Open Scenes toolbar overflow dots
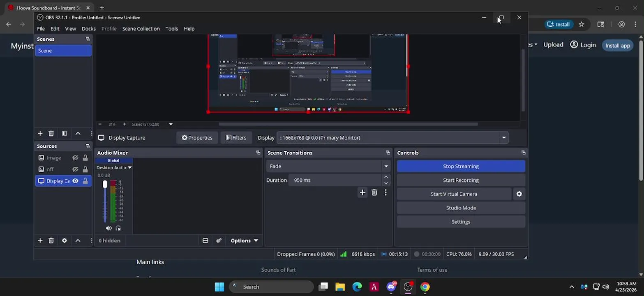The width and height of the screenshot is (644, 296). point(91,133)
